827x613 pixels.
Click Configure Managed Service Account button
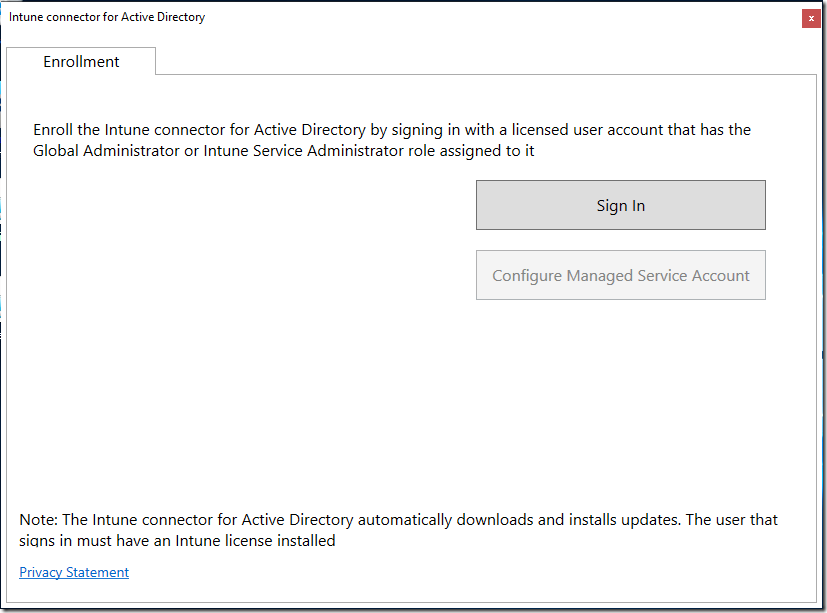(x=621, y=275)
